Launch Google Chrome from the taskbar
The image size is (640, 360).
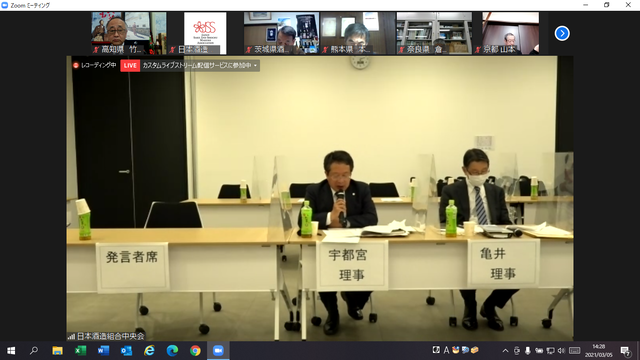coord(195,351)
